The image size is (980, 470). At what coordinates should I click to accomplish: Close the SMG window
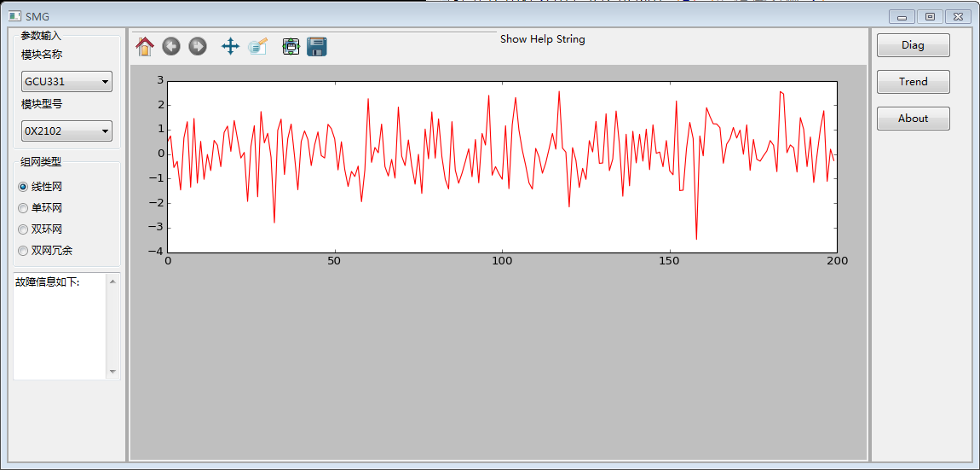click(958, 17)
